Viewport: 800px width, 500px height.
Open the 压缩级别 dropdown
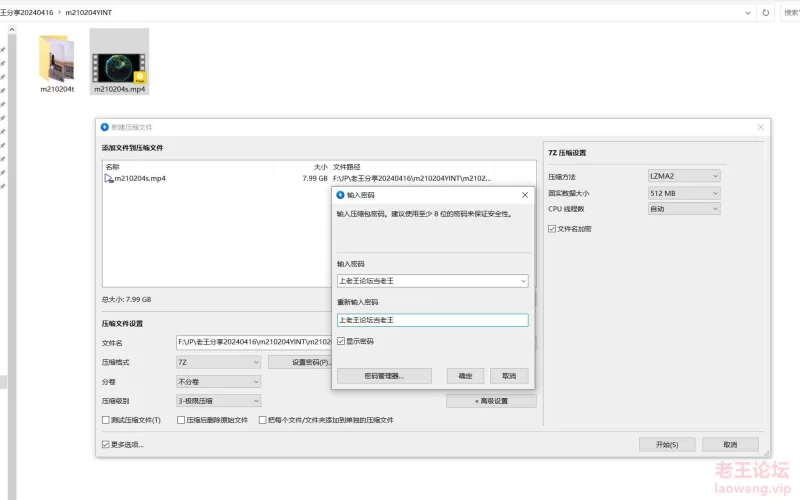[218, 401]
